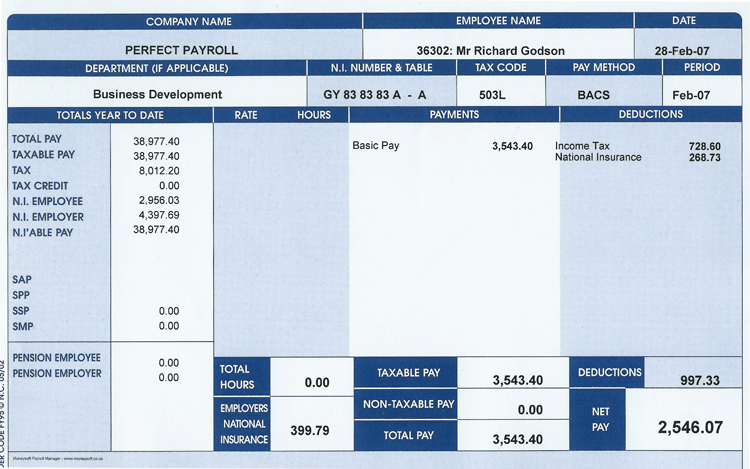Click the Basic Pay payment line label
This screenshot has height=469, width=750.
coord(376,146)
